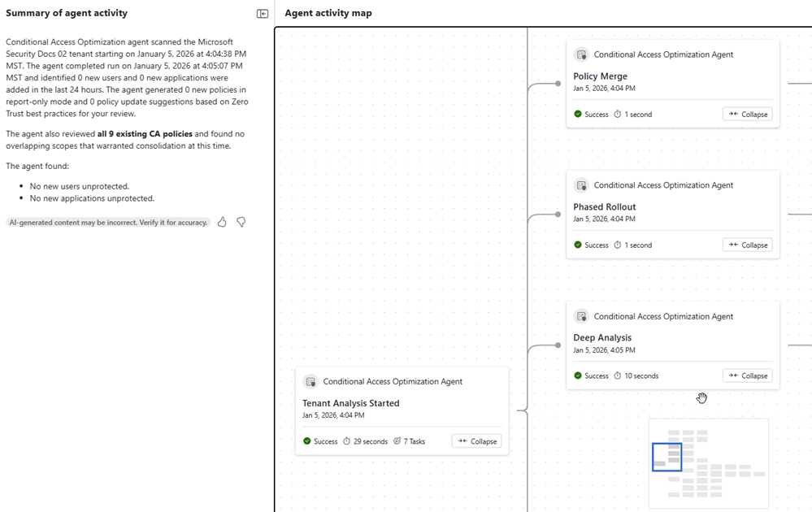Click the agent icon on Phased Rollout card
The image size is (812, 512).
tap(582, 185)
